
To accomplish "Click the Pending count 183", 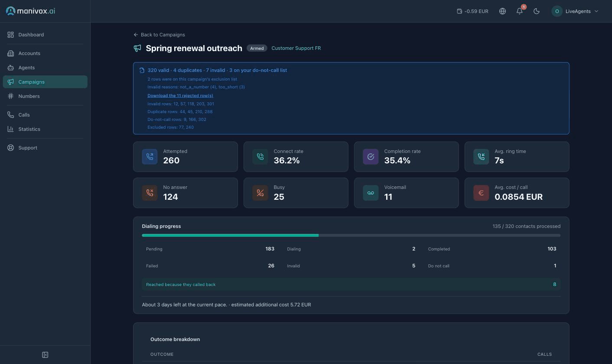I will tap(270, 249).
